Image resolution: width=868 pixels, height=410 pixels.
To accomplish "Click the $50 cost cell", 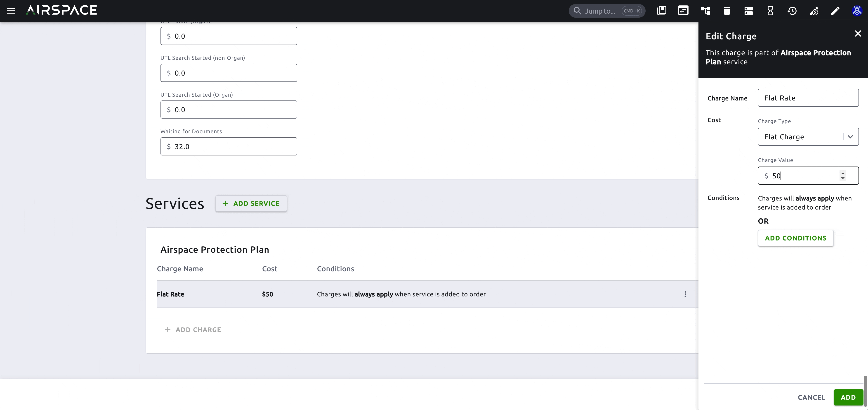I will point(268,294).
